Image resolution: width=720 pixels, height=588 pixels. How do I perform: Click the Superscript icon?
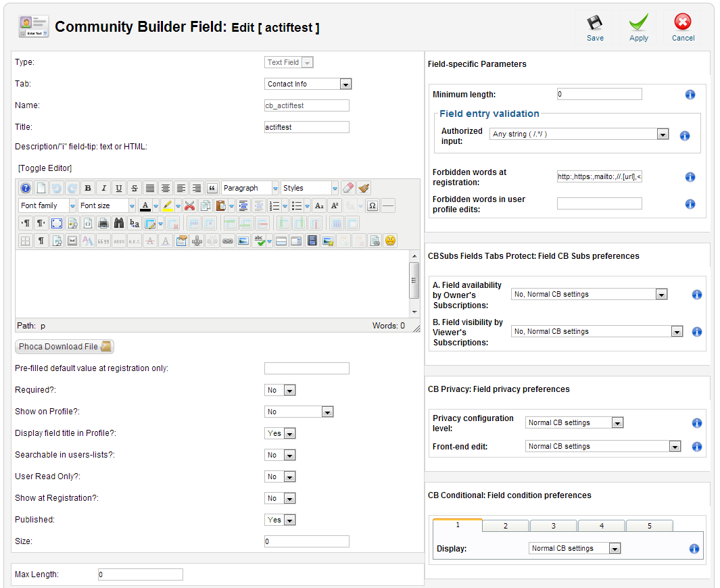click(335, 205)
